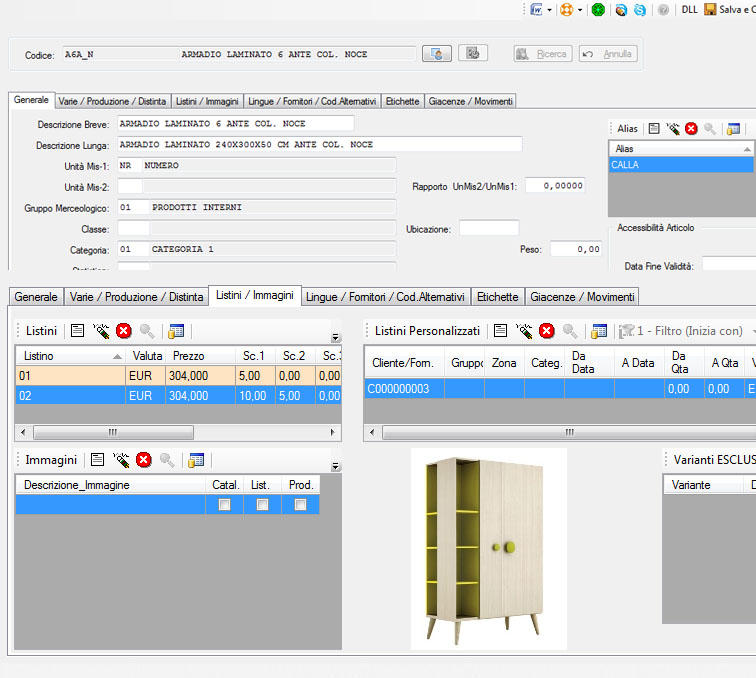Viewport: 756px width, 678px height.
Task: Click the Filtro (Inizia con) filter icon
Action: 626,331
